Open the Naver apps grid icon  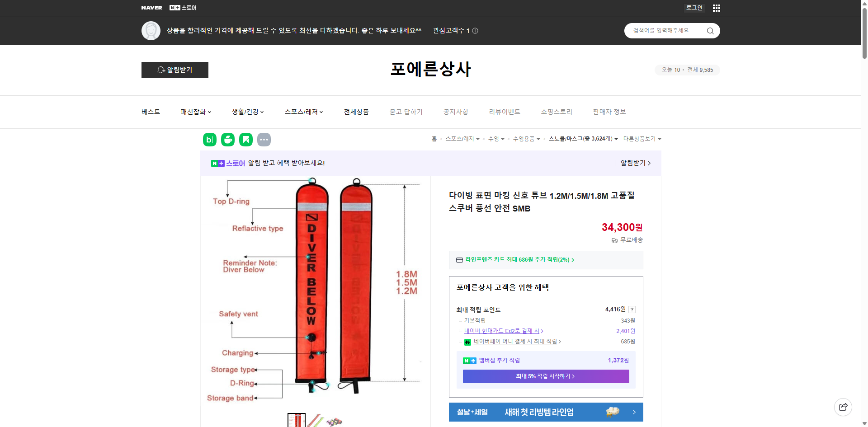pyautogui.click(x=716, y=8)
